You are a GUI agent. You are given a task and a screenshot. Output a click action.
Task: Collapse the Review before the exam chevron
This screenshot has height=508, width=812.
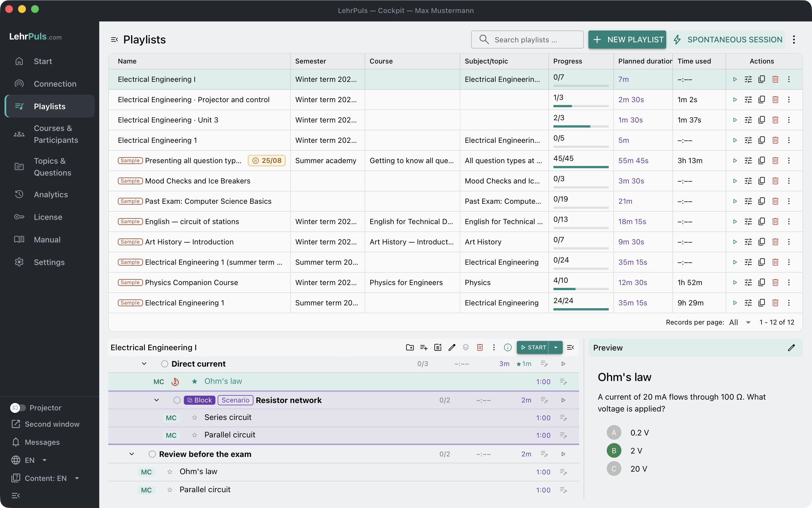(x=132, y=454)
